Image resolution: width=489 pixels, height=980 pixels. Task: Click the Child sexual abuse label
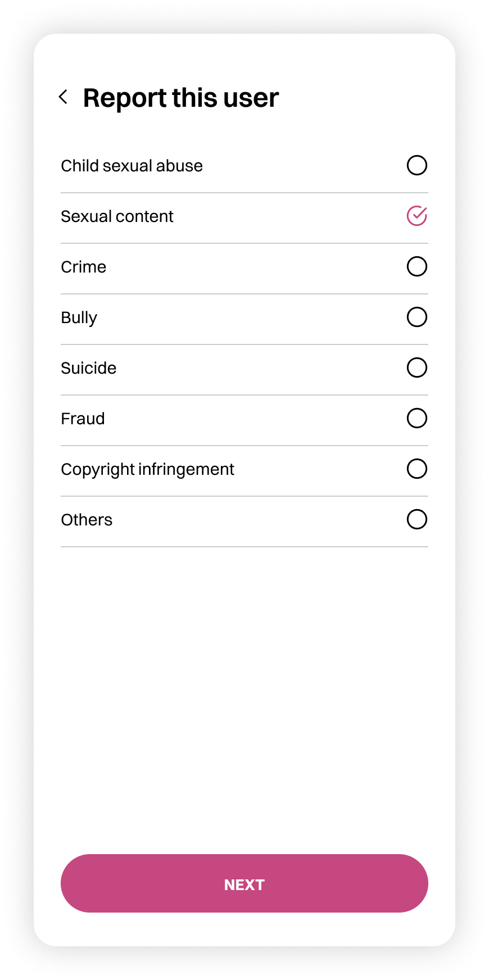pyautogui.click(x=132, y=166)
